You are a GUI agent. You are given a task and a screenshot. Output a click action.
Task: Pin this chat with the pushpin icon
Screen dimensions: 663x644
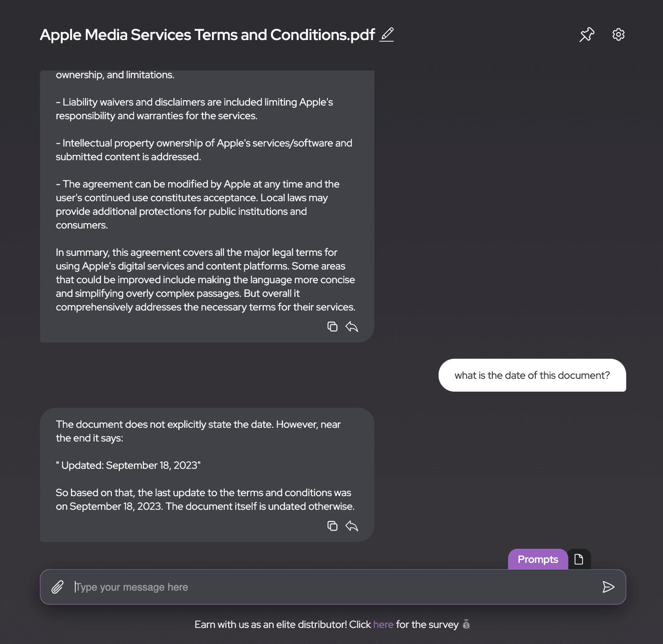point(587,34)
